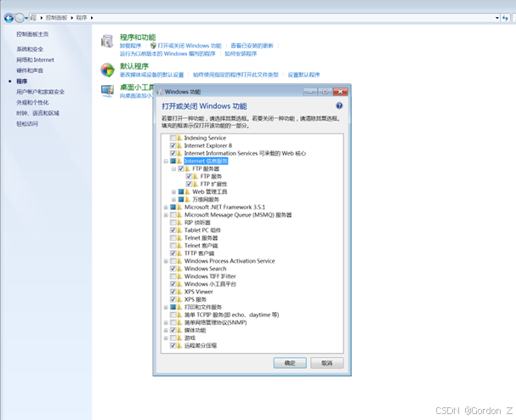Click the Forward navigation arrow button

click(x=20, y=18)
